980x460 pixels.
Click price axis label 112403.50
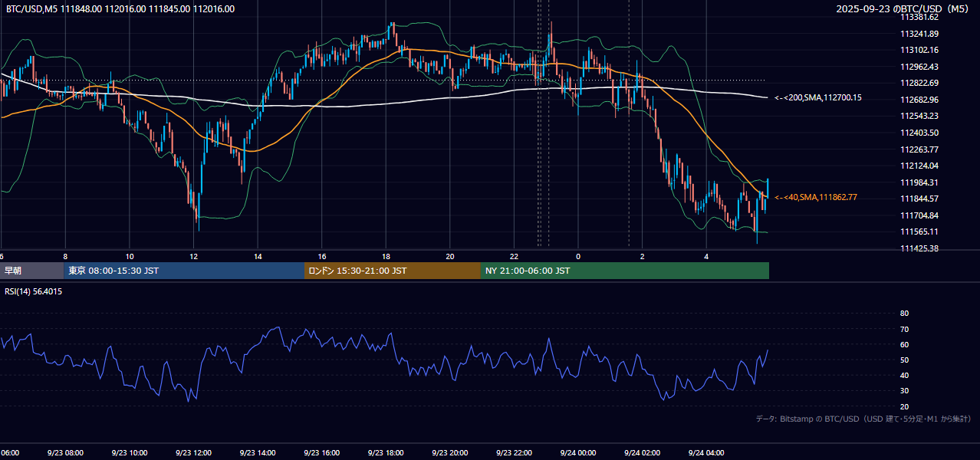(919, 133)
